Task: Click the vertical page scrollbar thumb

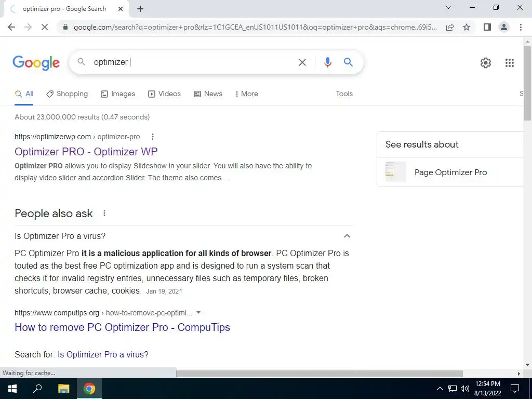Action: [x=527, y=83]
